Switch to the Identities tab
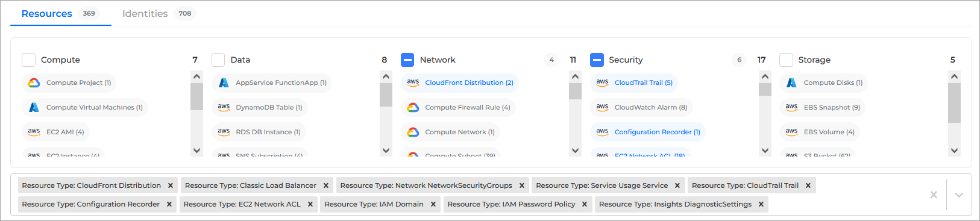Screen dimensions: 980x221 click(159, 13)
